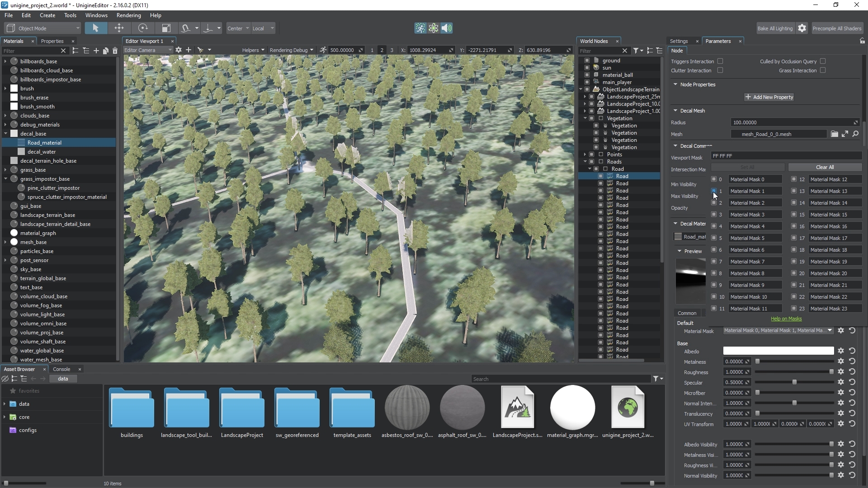
Task: Click the Add New Property button
Action: (x=769, y=97)
